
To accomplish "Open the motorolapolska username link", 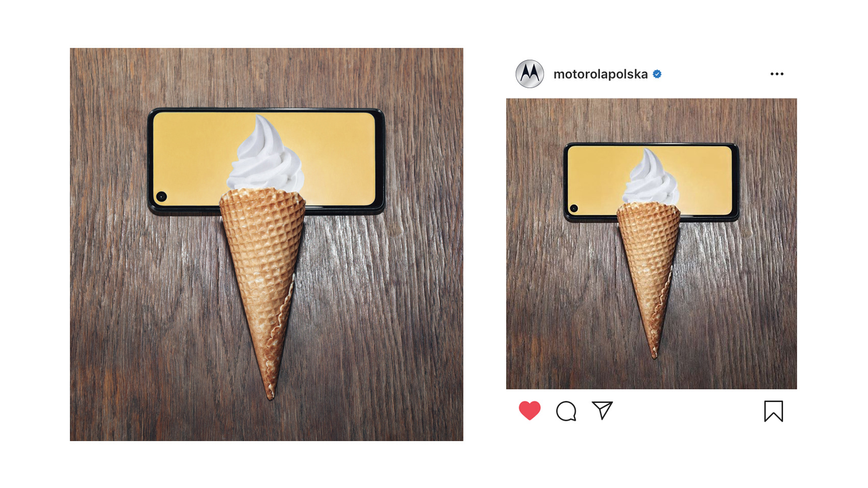I will [x=601, y=74].
